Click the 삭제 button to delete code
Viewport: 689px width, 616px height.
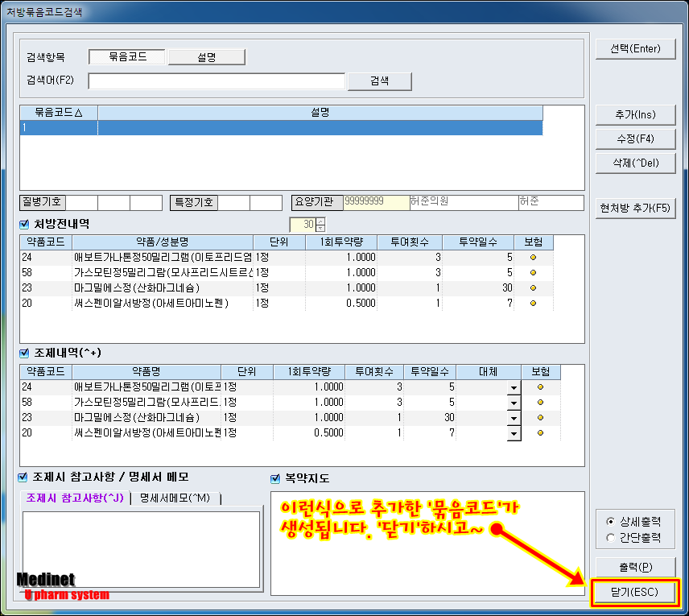pos(634,163)
